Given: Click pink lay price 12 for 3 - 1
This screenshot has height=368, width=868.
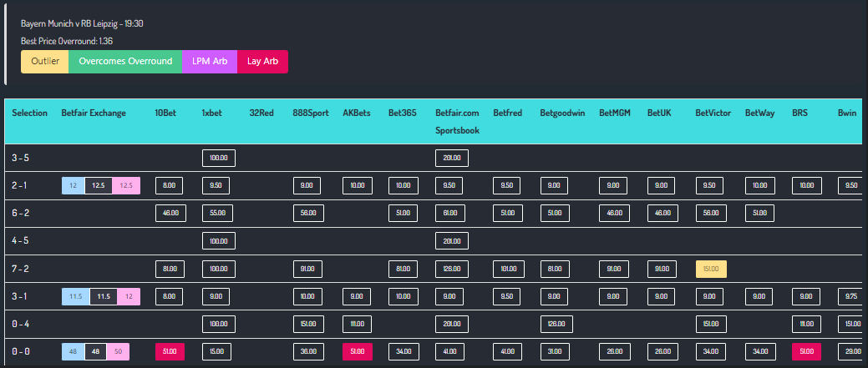Looking at the screenshot, I should 129,297.
